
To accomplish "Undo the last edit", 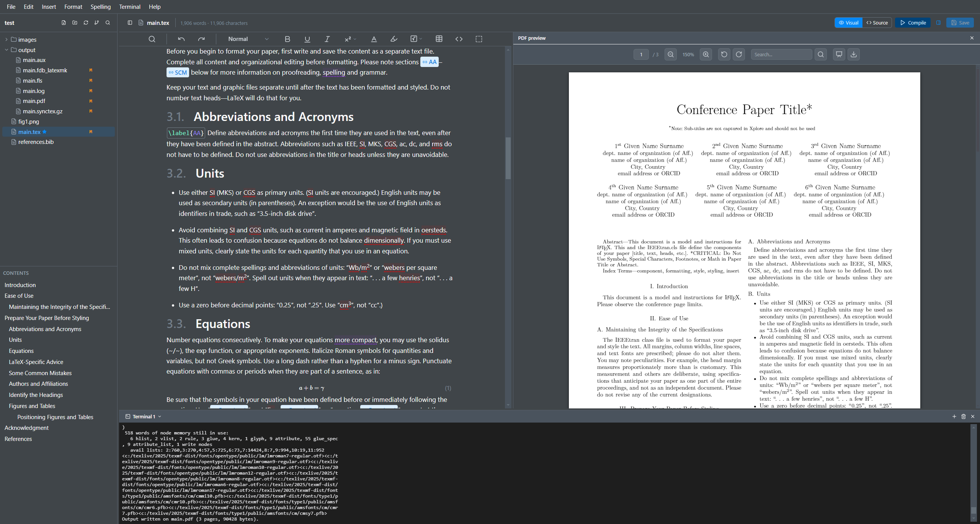I will tap(181, 39).
